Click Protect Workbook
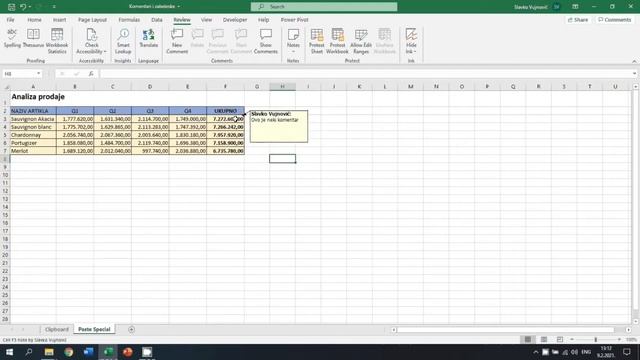 337,41
